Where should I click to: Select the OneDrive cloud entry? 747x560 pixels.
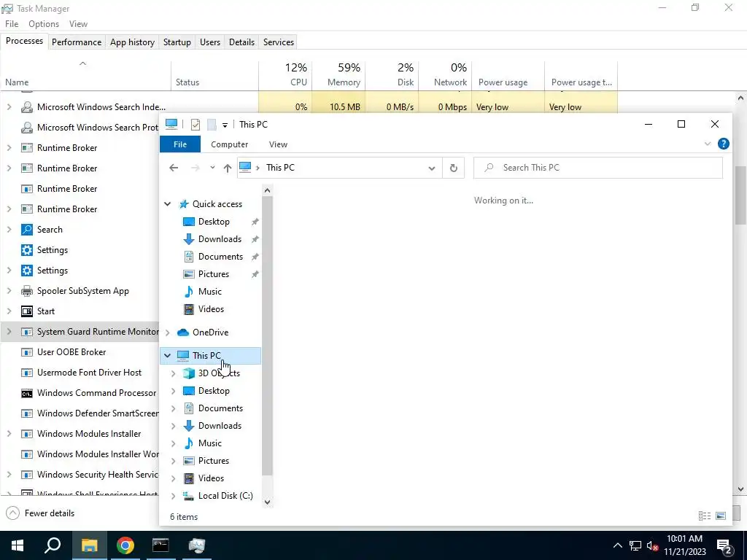[210, 332]
